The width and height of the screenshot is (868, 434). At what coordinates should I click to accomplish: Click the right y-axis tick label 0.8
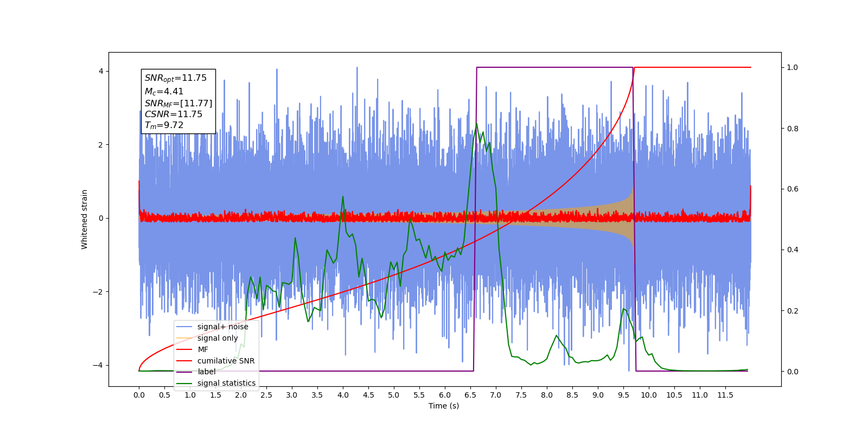click(x=793, y=129)
